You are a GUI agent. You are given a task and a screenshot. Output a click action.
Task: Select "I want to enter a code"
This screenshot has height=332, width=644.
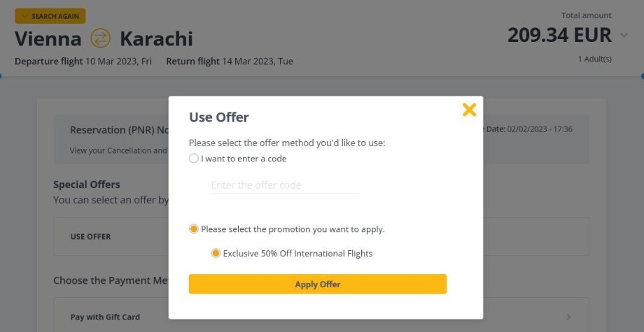(194, 159)
